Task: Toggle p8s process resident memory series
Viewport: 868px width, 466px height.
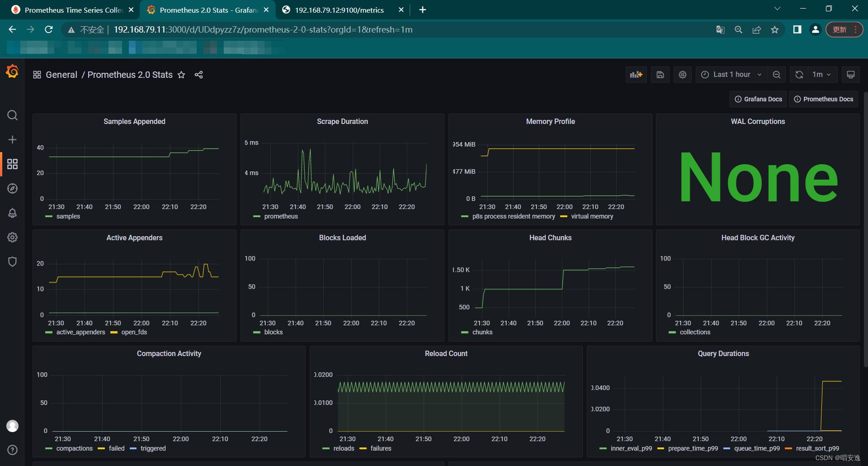Action: pos(514,216)
